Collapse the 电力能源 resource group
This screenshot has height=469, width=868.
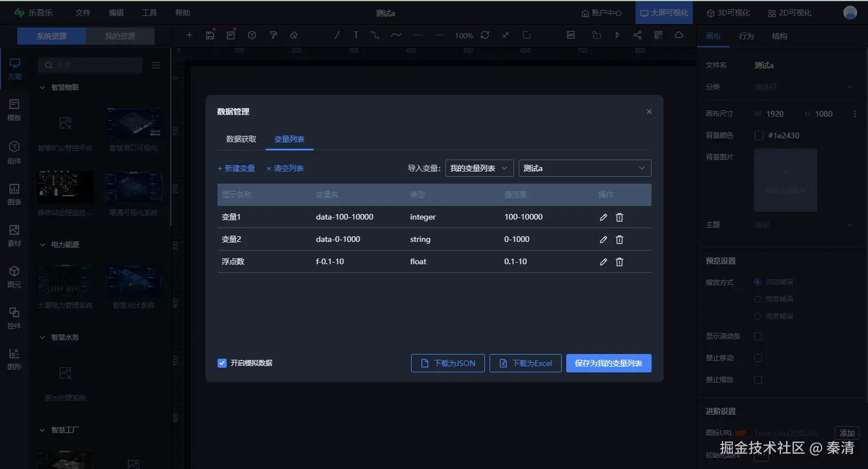[42, 245]
